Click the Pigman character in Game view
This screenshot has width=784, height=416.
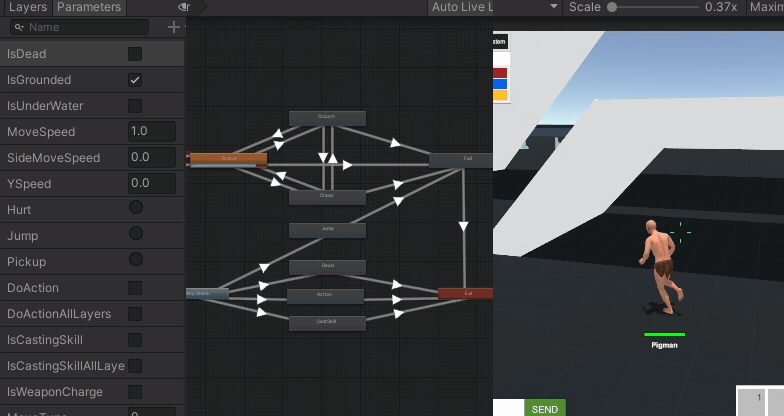pyautogui.click(x=661, y=268)
